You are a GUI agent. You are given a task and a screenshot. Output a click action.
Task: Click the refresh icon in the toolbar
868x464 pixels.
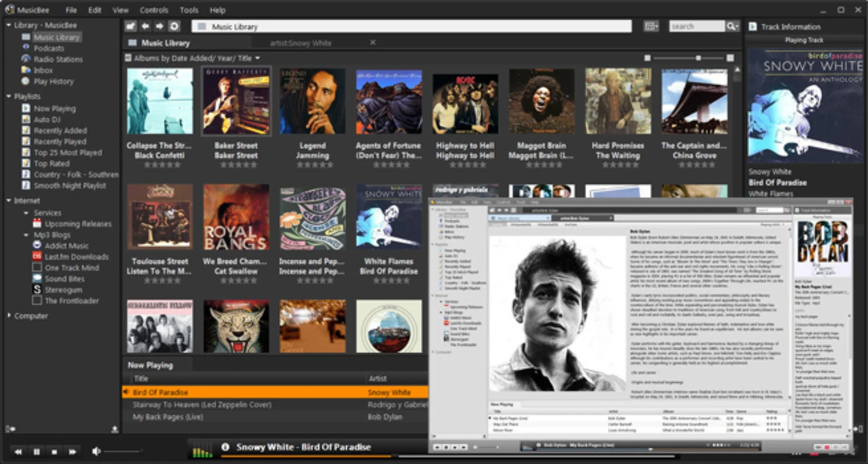coord(175,26)
